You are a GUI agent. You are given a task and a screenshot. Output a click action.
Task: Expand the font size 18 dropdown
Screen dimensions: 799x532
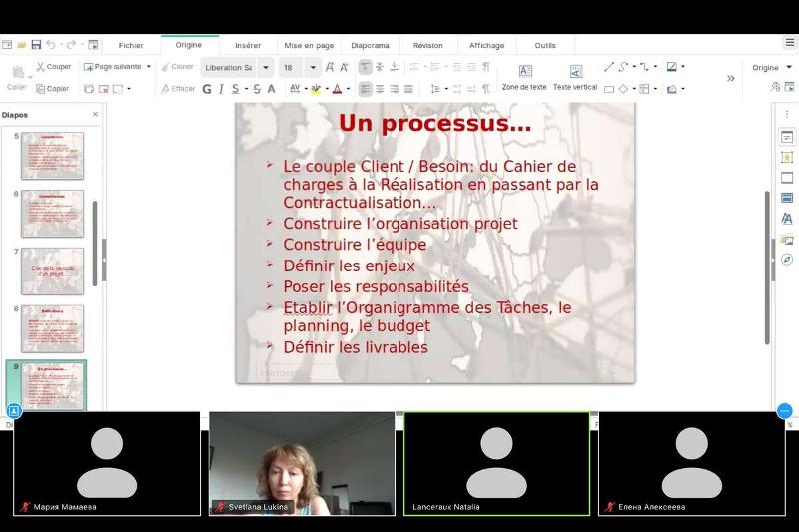[313, 67]
